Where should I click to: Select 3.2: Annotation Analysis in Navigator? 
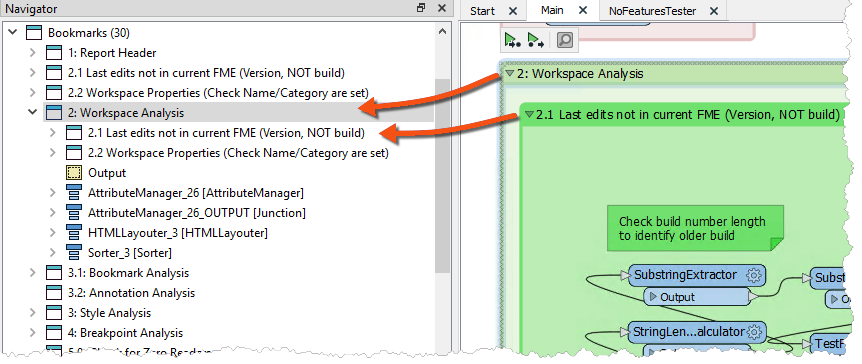(131, 293)
